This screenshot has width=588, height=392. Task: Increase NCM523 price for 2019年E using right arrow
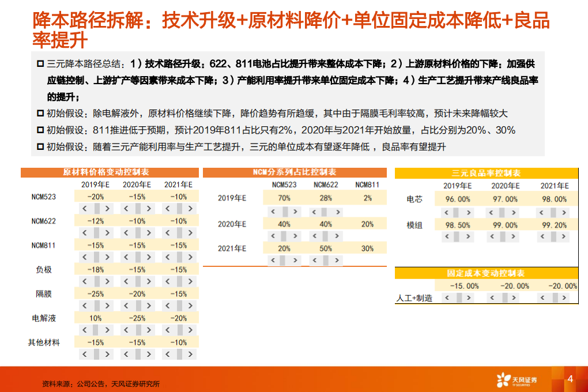tap(106, 209)
